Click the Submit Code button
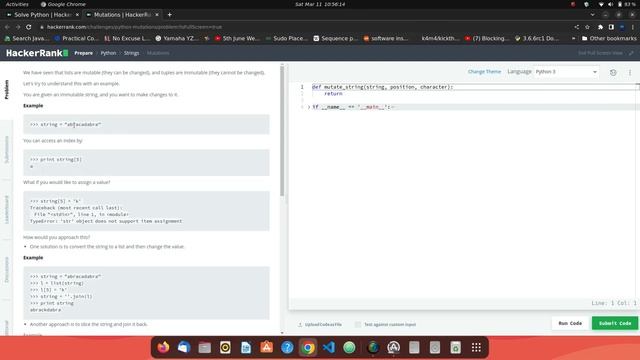The height and width of the screenshot is (360, 640). click(x=615, y=323)
